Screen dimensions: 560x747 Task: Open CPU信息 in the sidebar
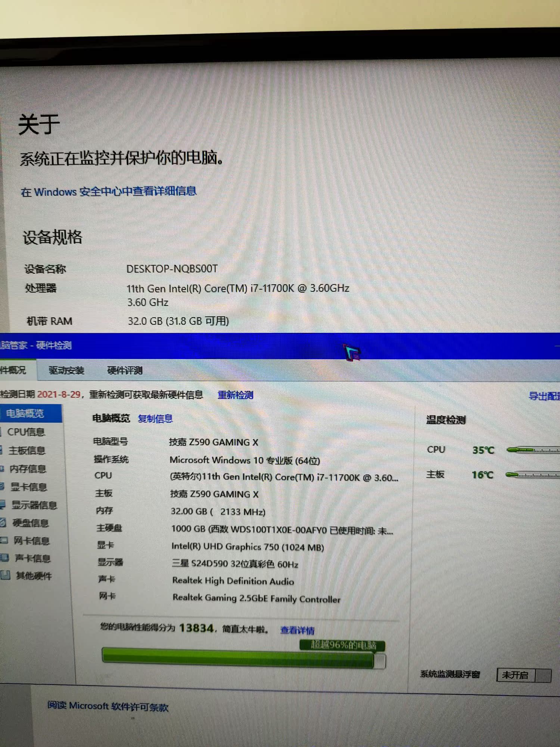26,432
